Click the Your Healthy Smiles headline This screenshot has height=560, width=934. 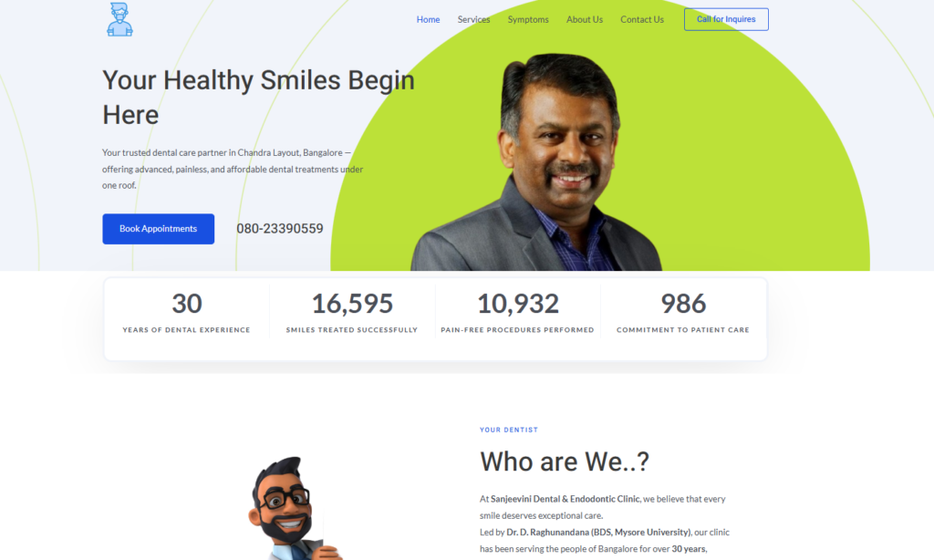point(258,97)
